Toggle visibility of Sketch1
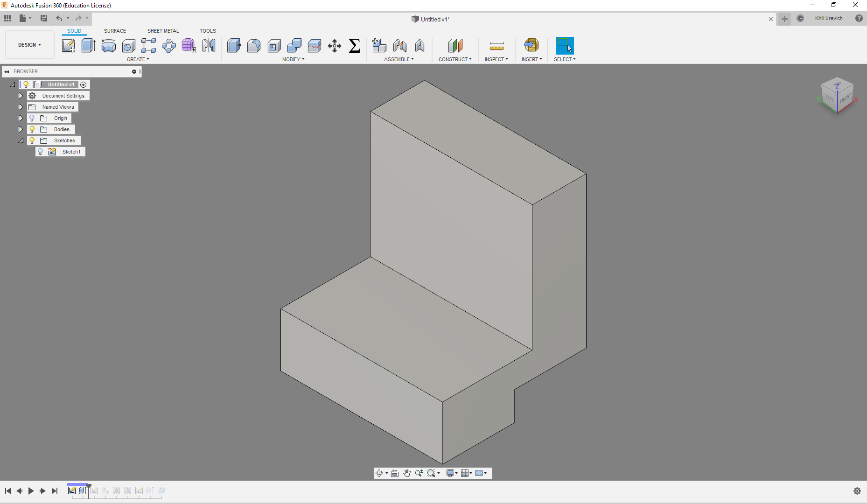 (41, 152)
